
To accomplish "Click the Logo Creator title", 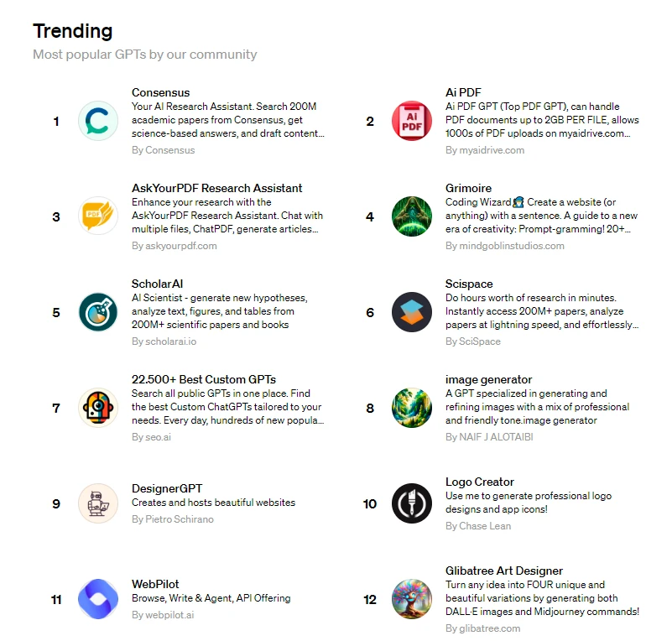I will [479, 482].
